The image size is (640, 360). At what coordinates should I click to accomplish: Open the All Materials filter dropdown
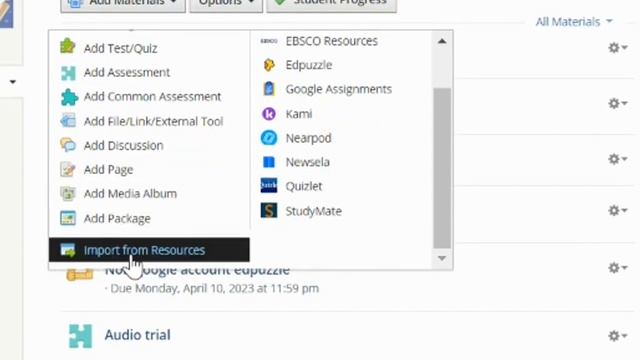tap(574, 22)
